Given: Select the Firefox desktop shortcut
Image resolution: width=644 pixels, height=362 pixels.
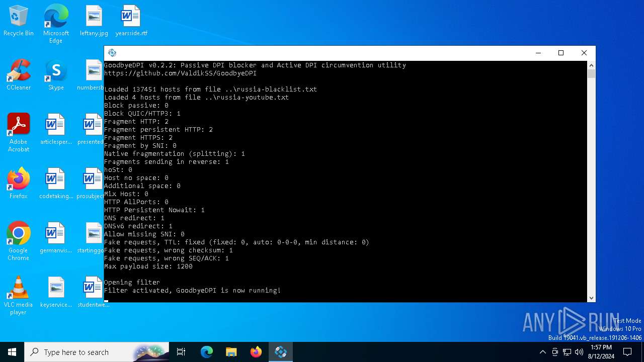Looking at the screenshot, I should 19,184.
